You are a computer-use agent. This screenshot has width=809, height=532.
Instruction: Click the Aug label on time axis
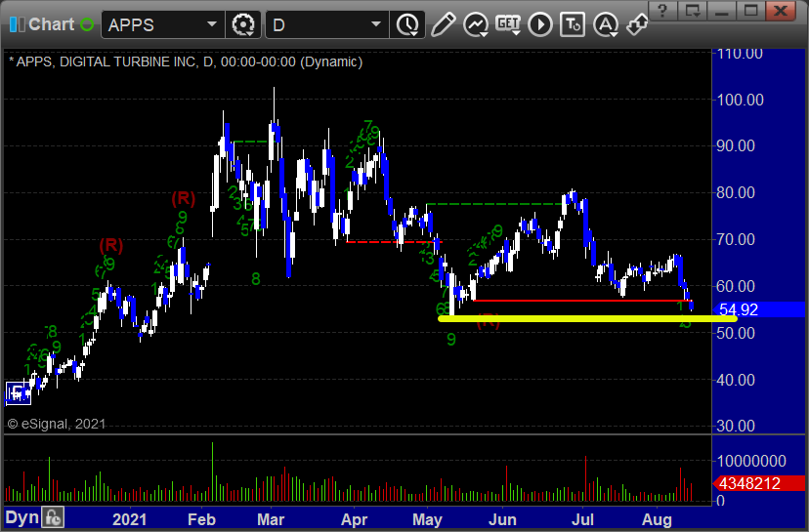click(x=657, y=519)
